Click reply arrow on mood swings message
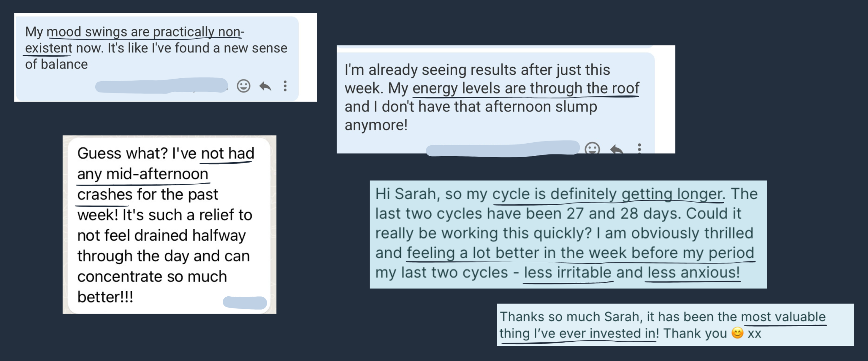Image resolution: width=868 pixels, height=361 pixels. click(x=265, y=86)
